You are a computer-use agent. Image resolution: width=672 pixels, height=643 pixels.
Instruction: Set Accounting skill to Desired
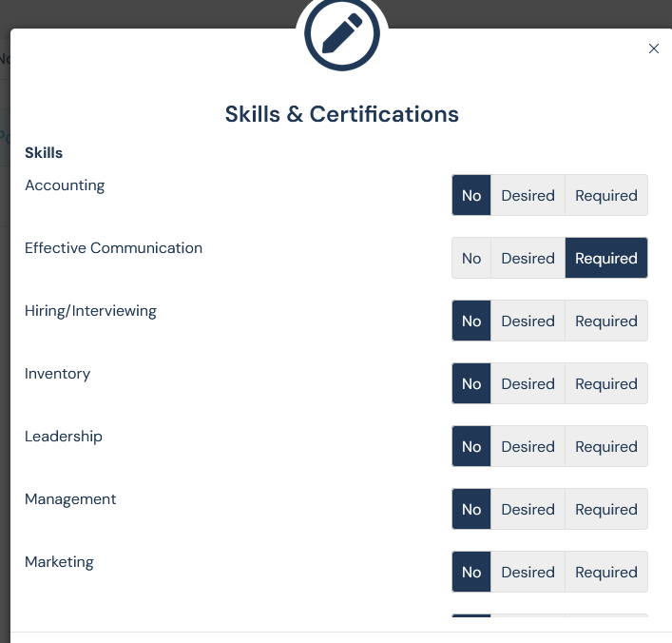point(528,196)
